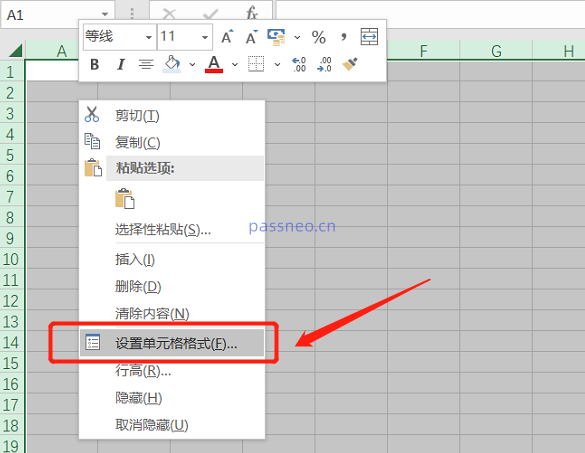Increase decimal places
This screenshot has width=585, height=453.
coord(299,65)
